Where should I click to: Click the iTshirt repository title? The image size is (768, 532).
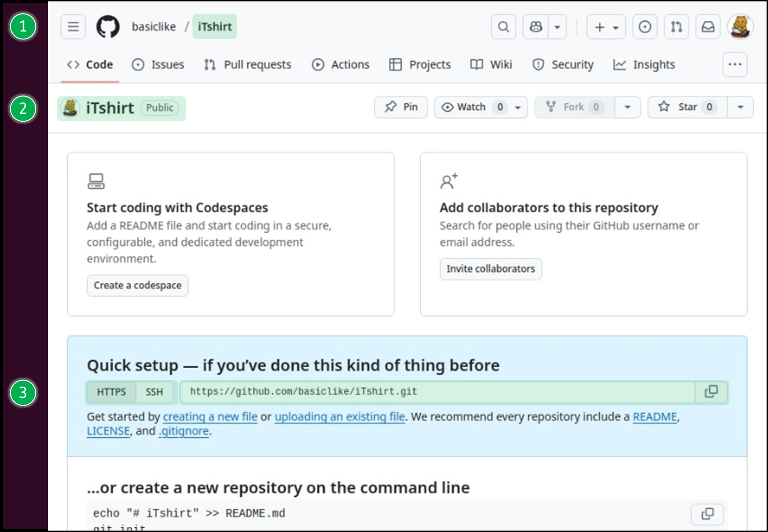coord(110,108)
